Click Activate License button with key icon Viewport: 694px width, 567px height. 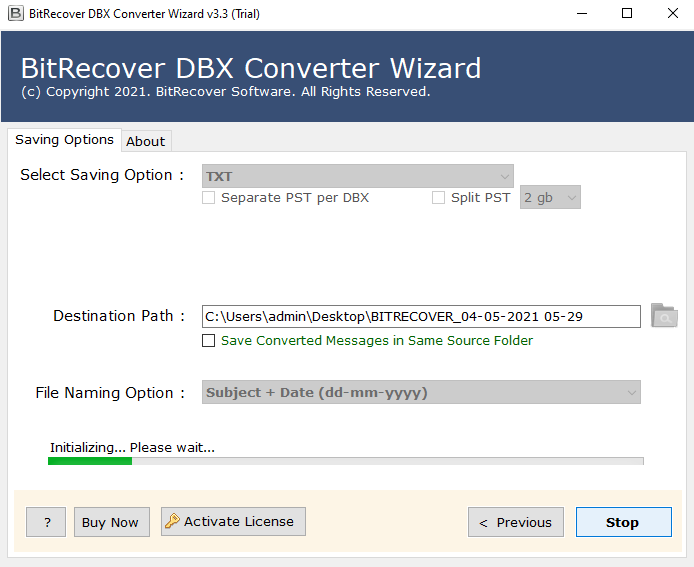233,521
